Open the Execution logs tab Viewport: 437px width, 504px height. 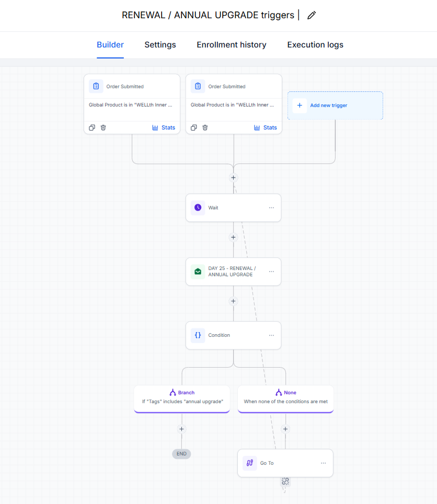[x=315, y=45]
